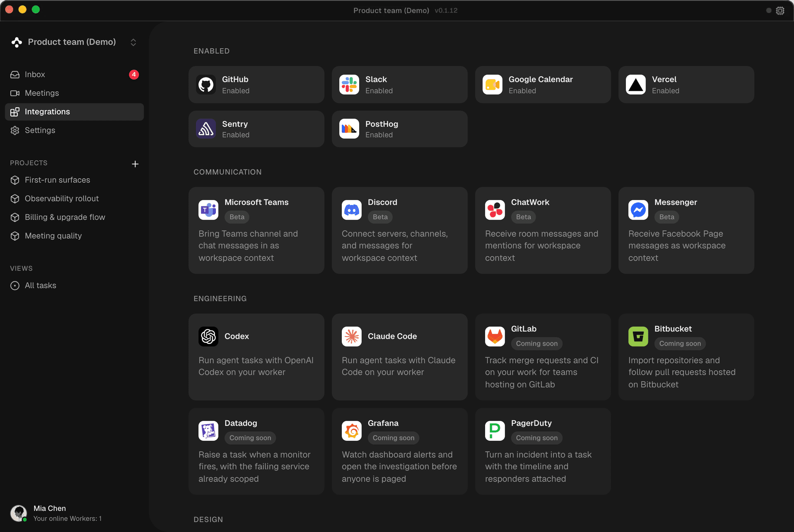Click the Datadog logo icon
This screenshot has width=794, height=532.
coord(208,431)
